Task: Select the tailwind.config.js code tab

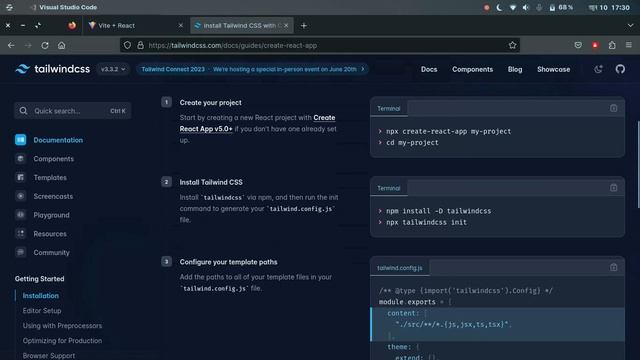Action: click(x=400, y=268)
